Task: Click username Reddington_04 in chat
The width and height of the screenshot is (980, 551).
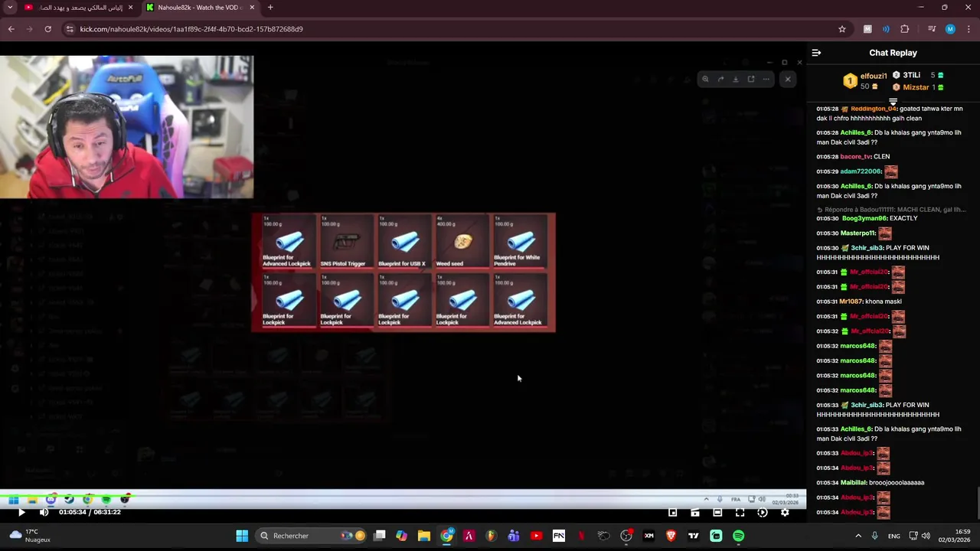Action: click(x=874, y=109)
